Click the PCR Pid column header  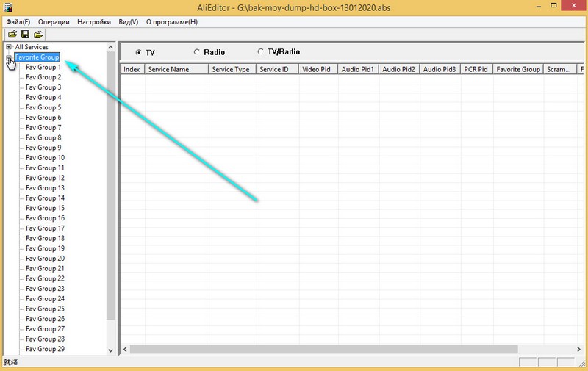point(476,69)
